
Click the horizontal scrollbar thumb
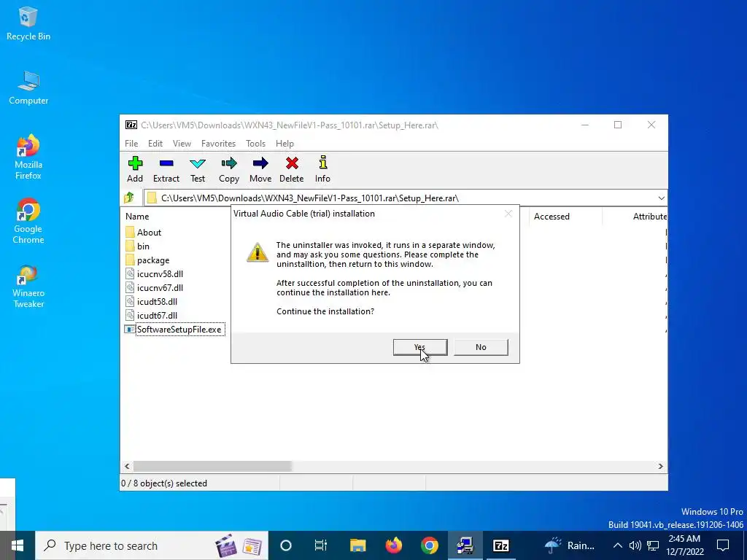pyautogui.click(x=212, y=466)
